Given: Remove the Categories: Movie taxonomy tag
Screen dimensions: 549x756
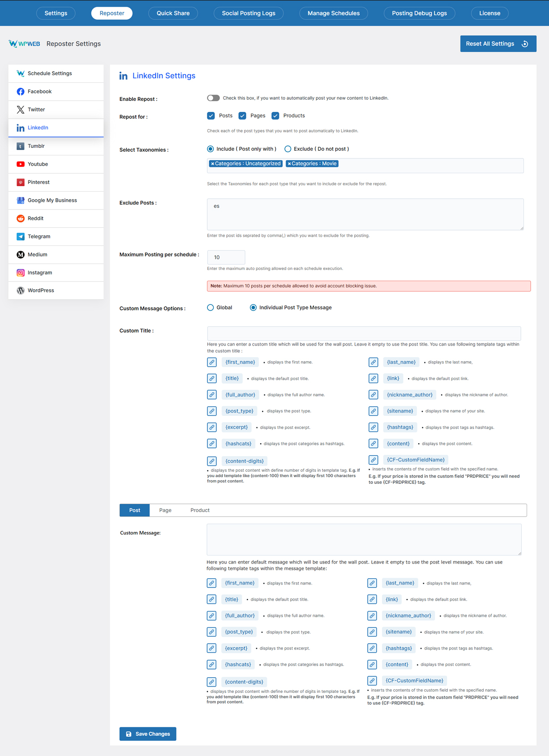Looking at the screenshot, I should click(x=289, y=164).
